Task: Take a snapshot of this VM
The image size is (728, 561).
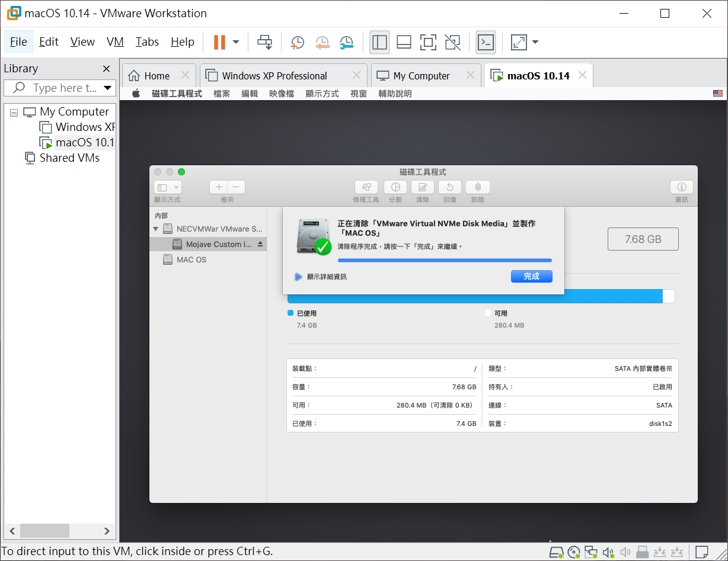Action: tap(297, 42)
